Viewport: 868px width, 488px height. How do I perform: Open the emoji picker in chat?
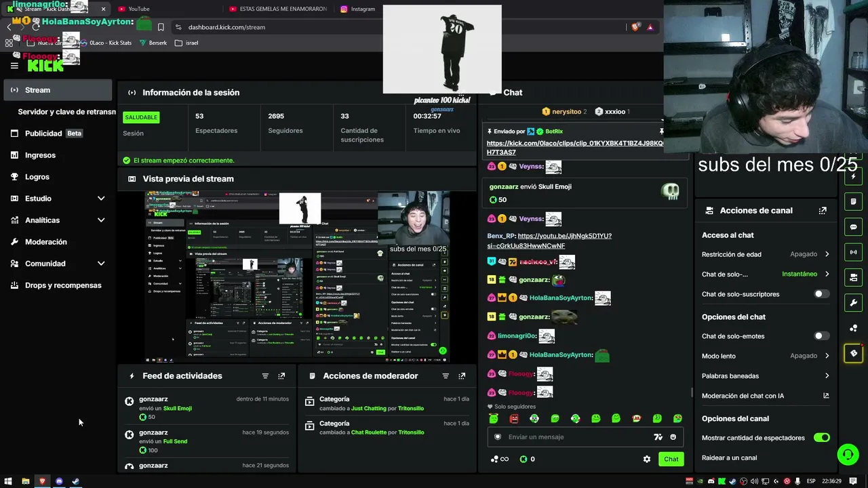click(x=673, y=437)
